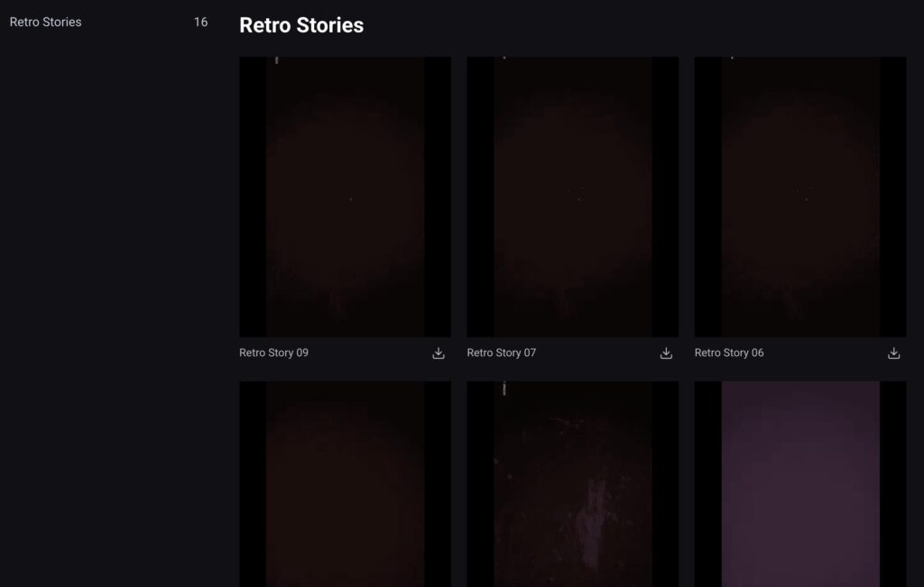Open the Retro Story 07 thumbnail

572,197
